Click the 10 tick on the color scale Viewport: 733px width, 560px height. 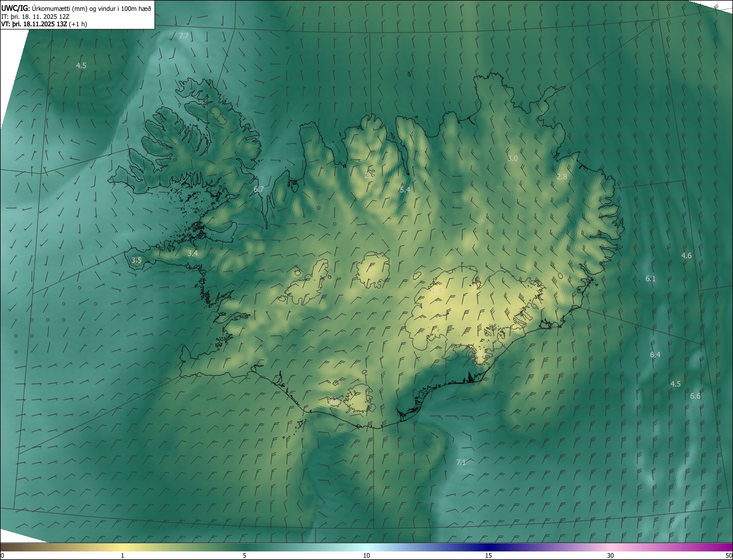366,555
